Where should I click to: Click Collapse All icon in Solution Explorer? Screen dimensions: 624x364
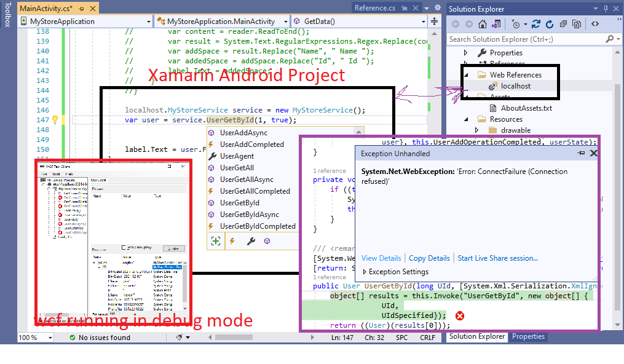pyautogui.click(x=563, y=24)
